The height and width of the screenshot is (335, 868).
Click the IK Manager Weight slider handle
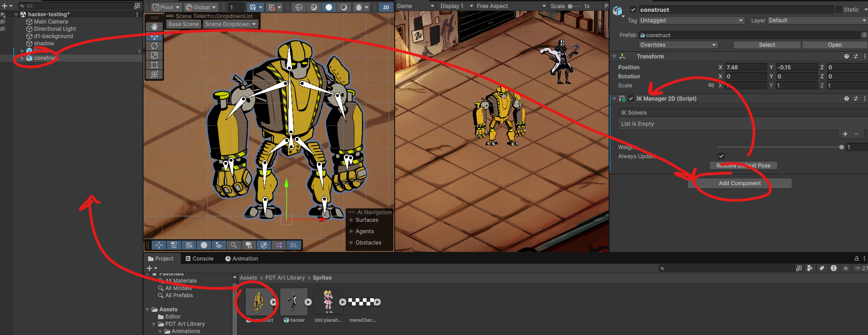pos(841,147)
